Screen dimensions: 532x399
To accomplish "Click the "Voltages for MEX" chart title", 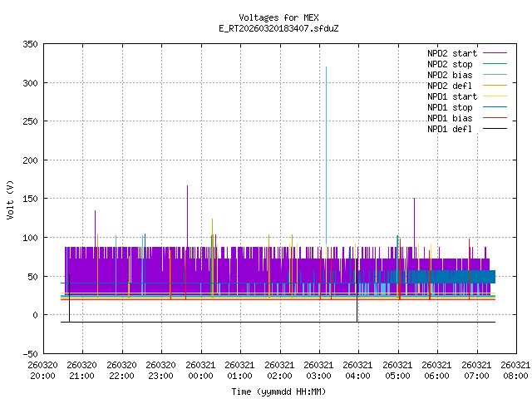I will pyautogui.click(x=278, y=17).
